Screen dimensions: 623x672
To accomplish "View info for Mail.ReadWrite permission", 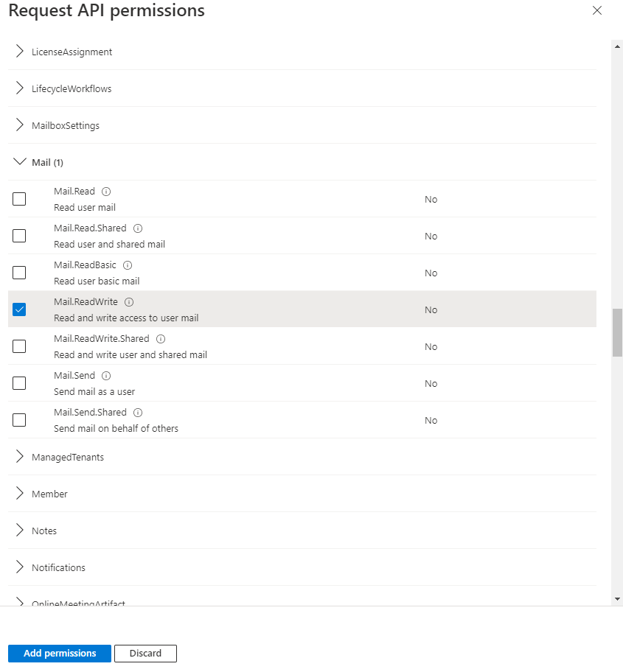I will click(129, 302).
